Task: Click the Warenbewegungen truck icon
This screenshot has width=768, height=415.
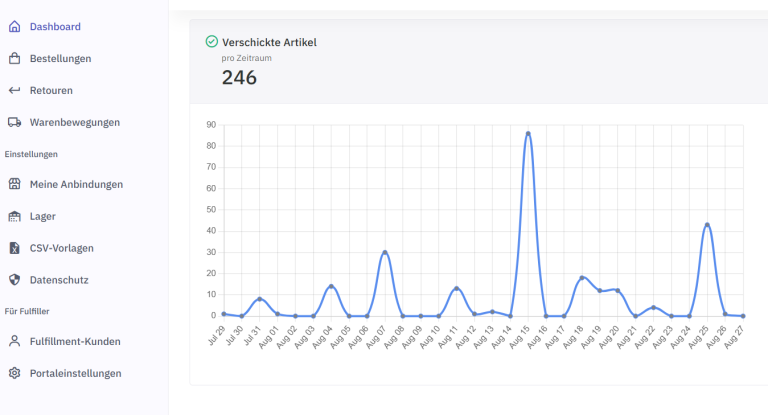Action: click(14, 122)
